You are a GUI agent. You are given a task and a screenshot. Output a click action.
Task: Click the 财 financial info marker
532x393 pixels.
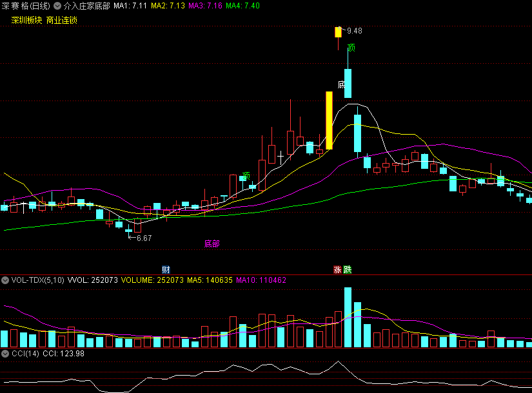pyautogui.click(x=166, y=269)
